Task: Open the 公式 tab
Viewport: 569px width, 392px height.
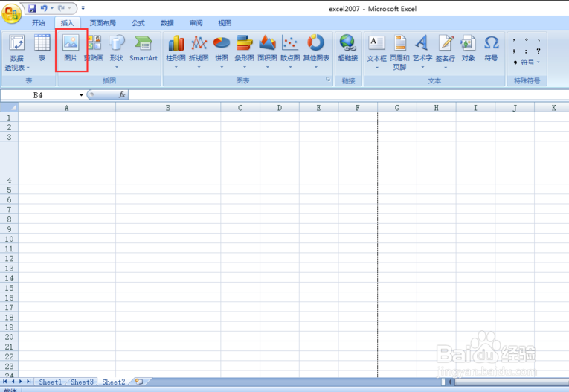Action: coord(138,23)
